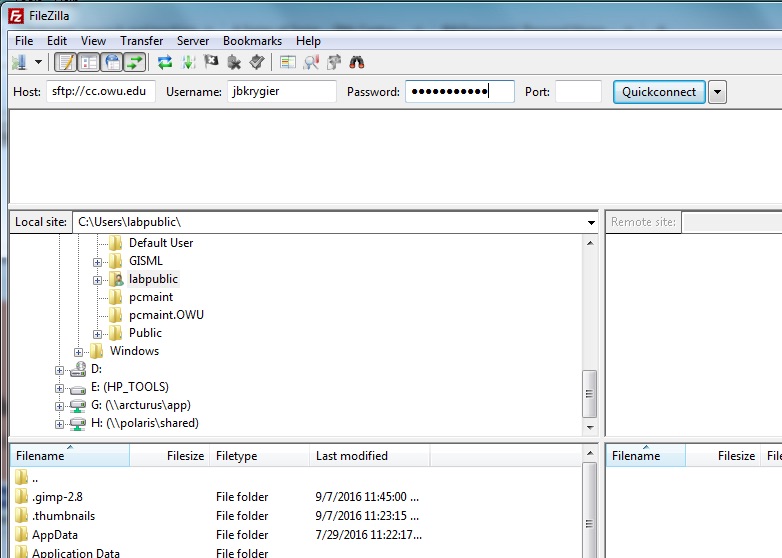Open directory listing filters icon
Viewport: 782px width, 558px height.
pos(288,62)
